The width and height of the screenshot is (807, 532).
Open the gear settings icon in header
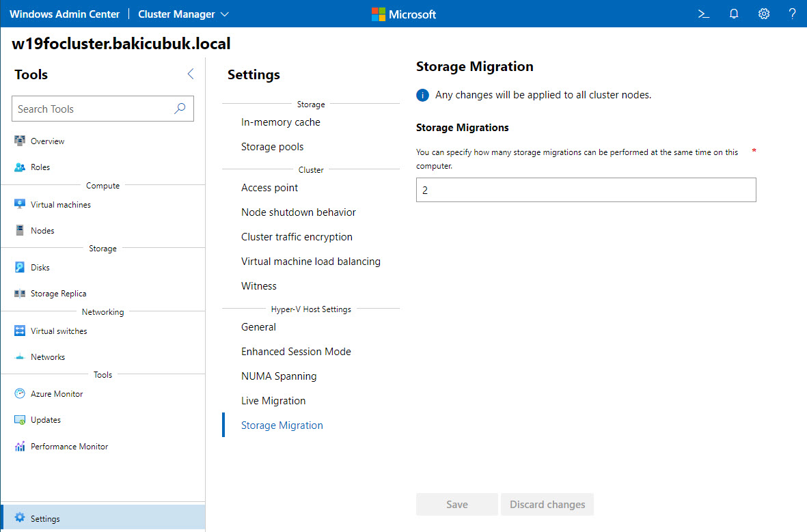(764, 14)
